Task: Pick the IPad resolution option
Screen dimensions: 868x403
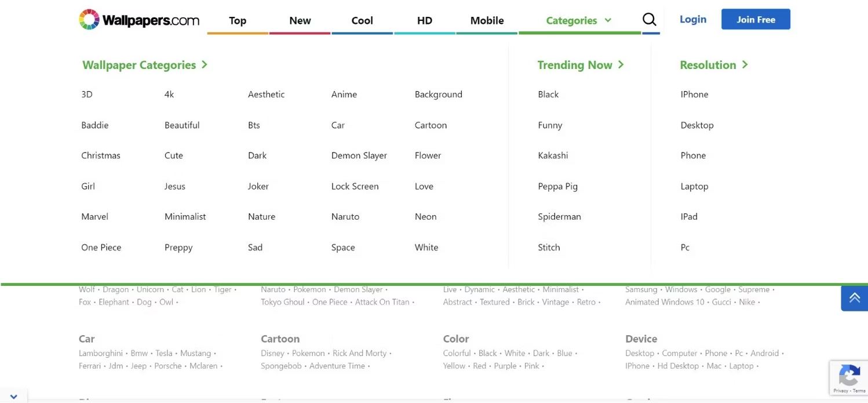Action: tap(689, 216)
